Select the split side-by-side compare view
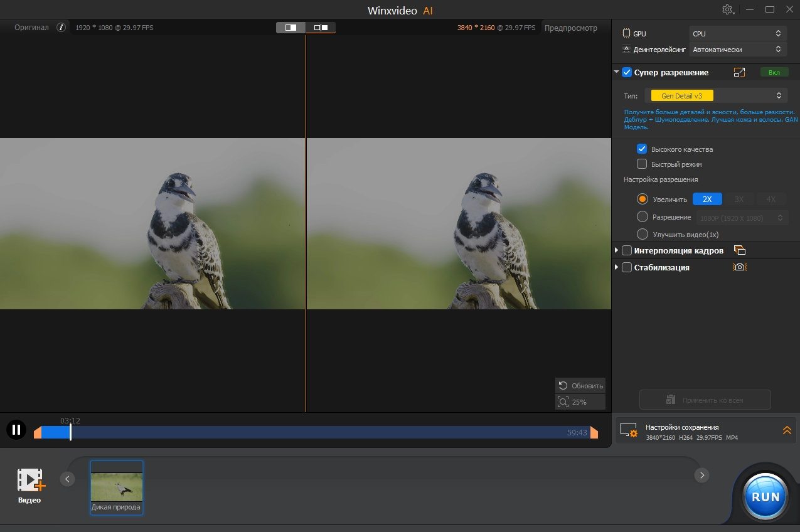This screenshot has height=532, width=800. pyautogui.click(x=321, y=28)
